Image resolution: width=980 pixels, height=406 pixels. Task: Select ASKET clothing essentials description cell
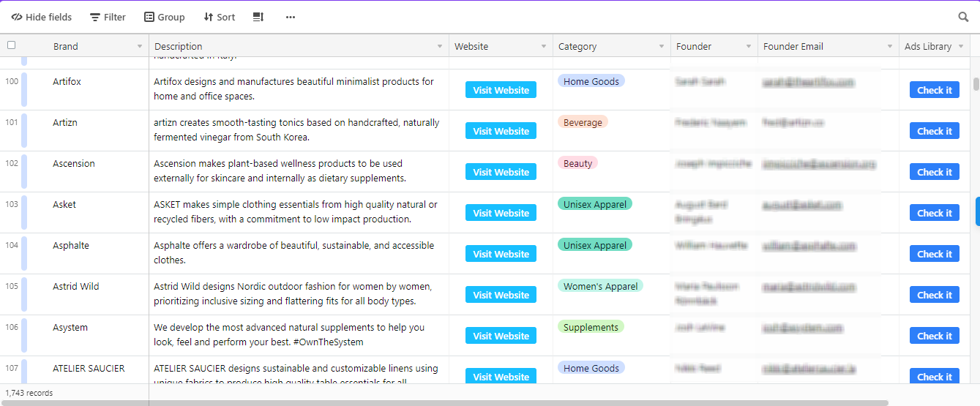[299, 212]
